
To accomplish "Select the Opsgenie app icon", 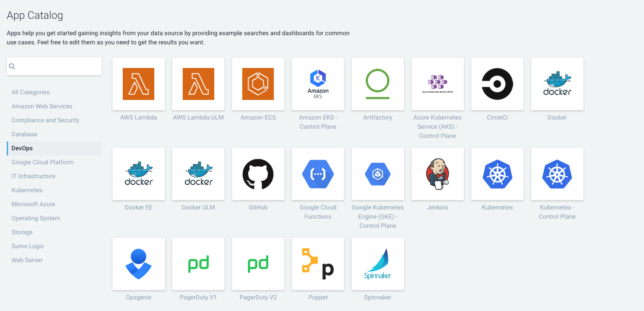I will click(139, 264).
